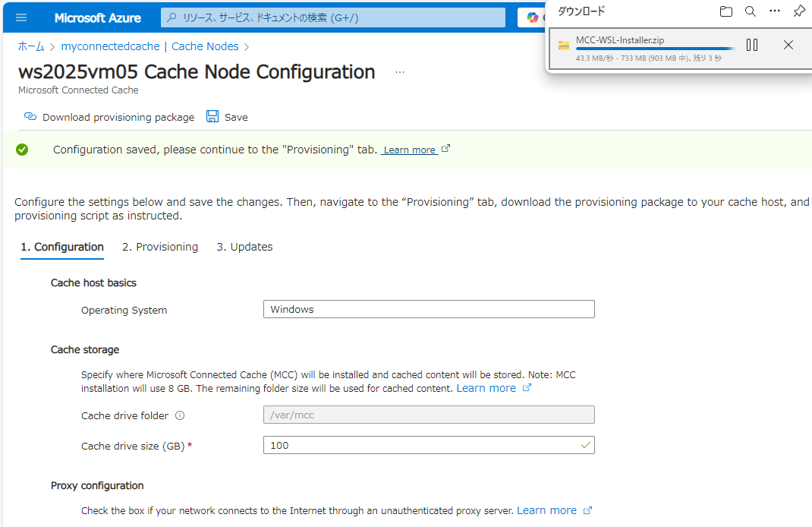Cancel the MCC-WSL-Installer.zip download
This screenshot has width=812, height=527.
point(788,45)
